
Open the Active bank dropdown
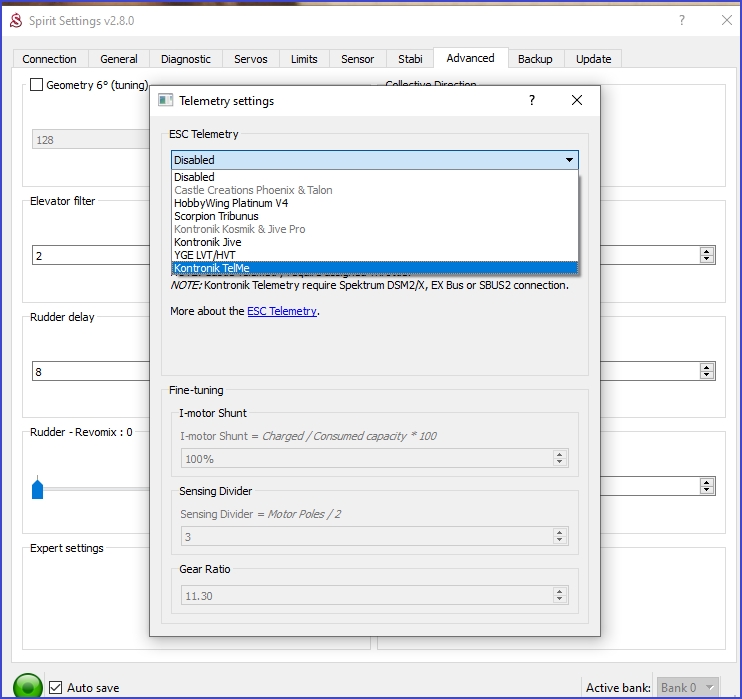point(688,687)
